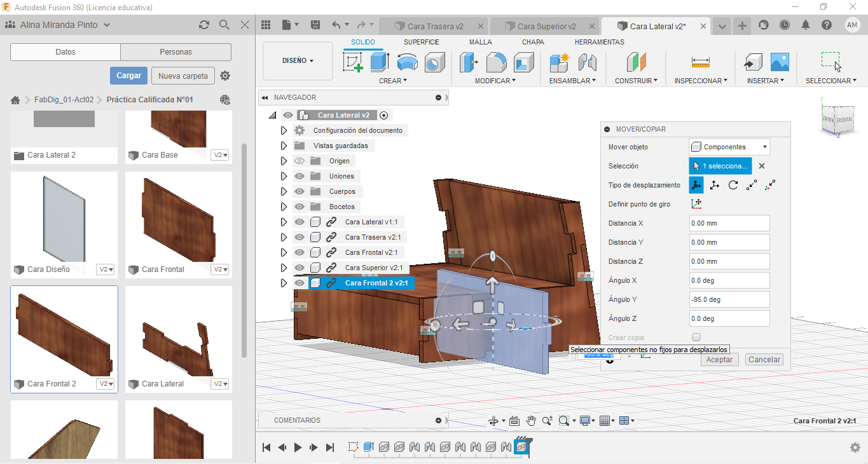Open the Mover objeto Componentes dropdown
This screenshot has width=868, height=464.
729,147
